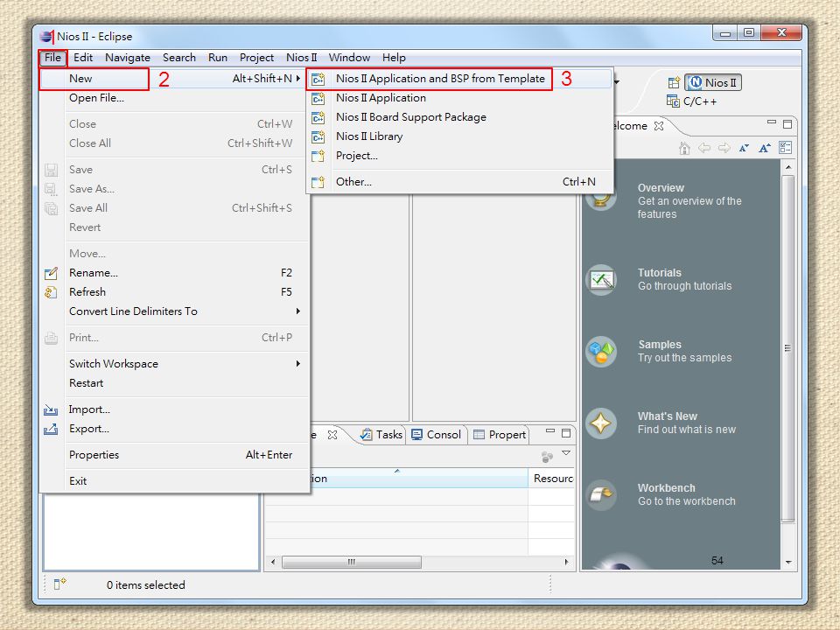The image size is (840, 630).
Task: Open the Search menu
Action: pyautogui.click(x=178, y=58)
